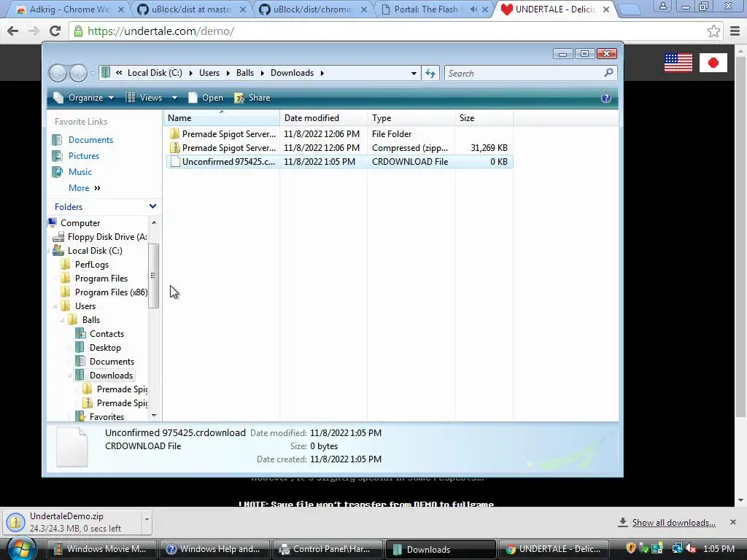Expand breadcrumb arrow after Downloads
The width and height of the screenshot is (747, 560).
coord(322,73)
